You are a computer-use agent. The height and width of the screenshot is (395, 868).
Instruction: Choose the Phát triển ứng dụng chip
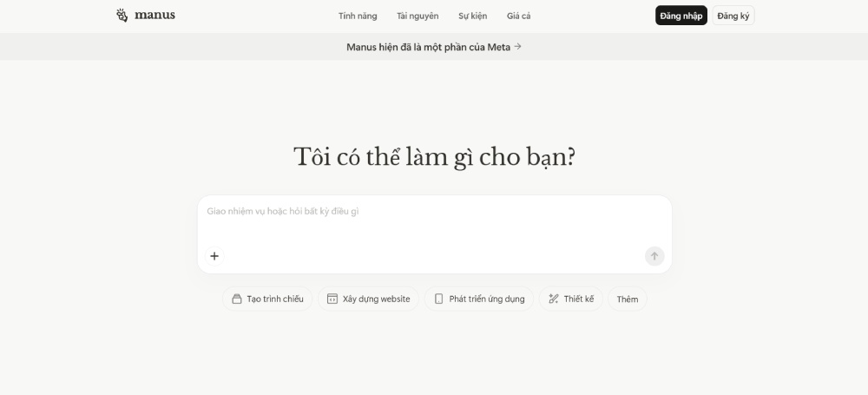click(x=479, y=299)
